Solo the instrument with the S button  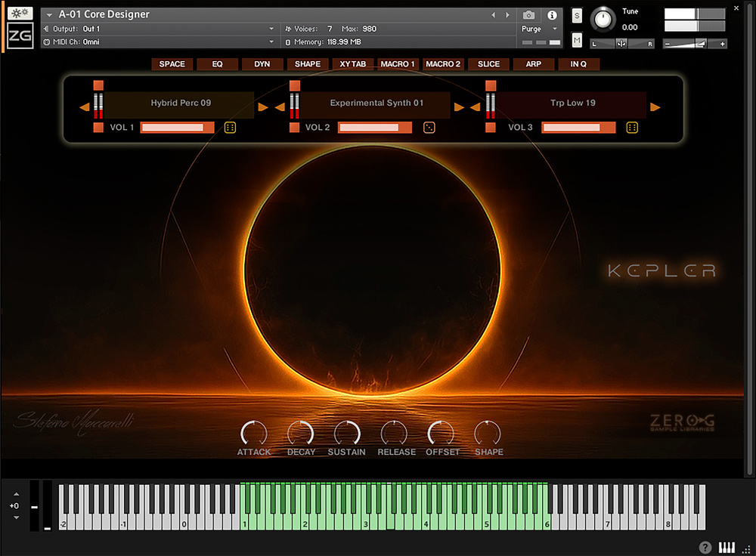coord(578,16)
